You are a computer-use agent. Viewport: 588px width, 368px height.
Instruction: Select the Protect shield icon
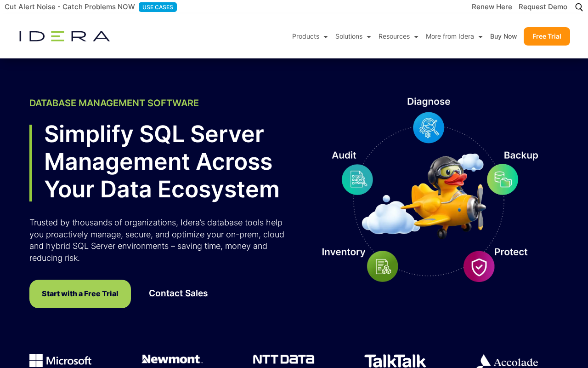pyautogui.click(x=479, y=266)
